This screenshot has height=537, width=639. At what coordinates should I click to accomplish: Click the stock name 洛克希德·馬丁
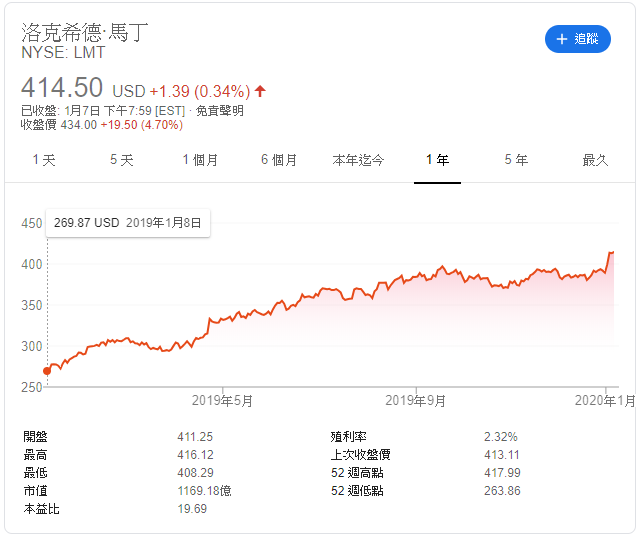(x=84, y=32)
